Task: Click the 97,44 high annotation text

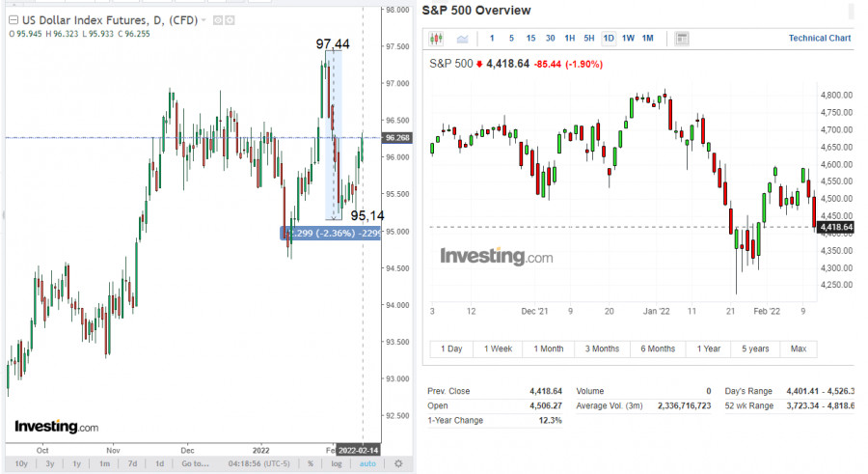Action: tap(333, 43)
